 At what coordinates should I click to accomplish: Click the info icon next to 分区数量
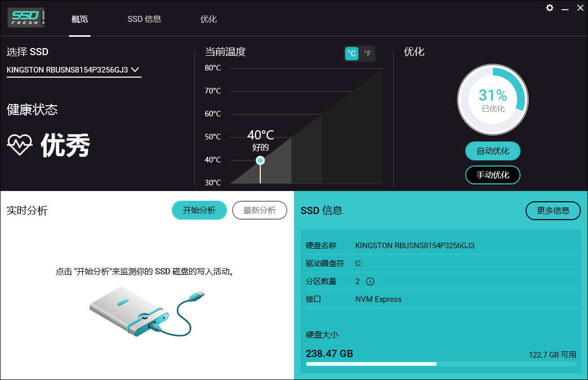click(370, 281)
